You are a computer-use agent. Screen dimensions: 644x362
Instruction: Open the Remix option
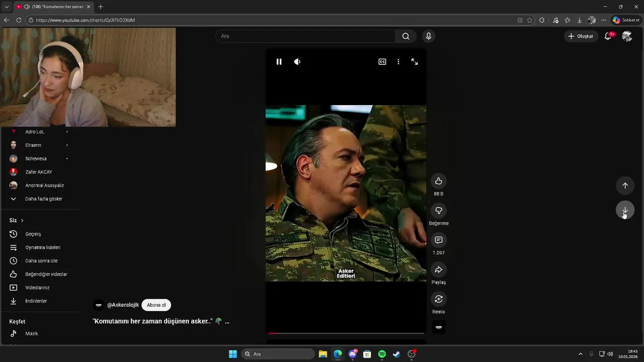439,299
